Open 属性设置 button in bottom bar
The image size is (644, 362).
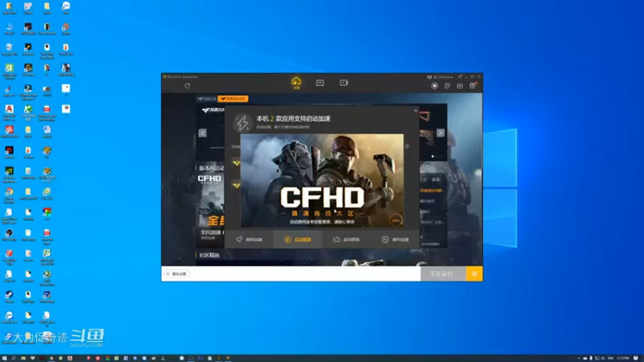pyautogui.click(x=177, y=274)
